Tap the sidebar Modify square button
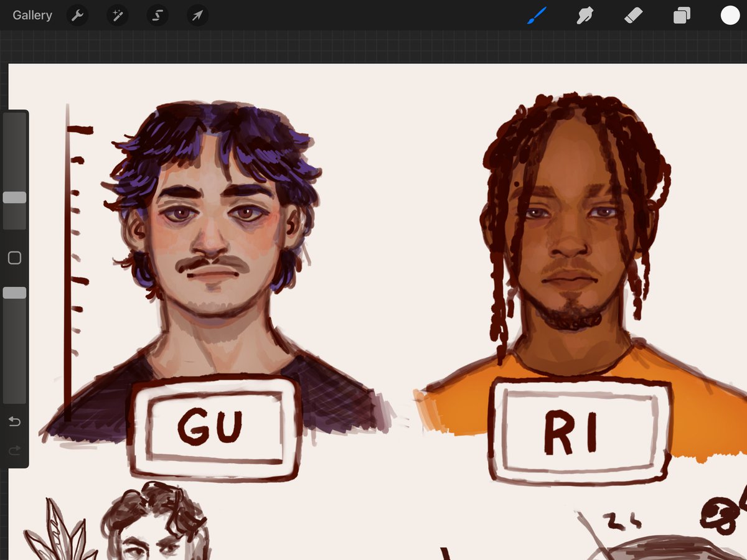This screenshot has width=747, height=560. pyautogui.click(x=14, y=258)
